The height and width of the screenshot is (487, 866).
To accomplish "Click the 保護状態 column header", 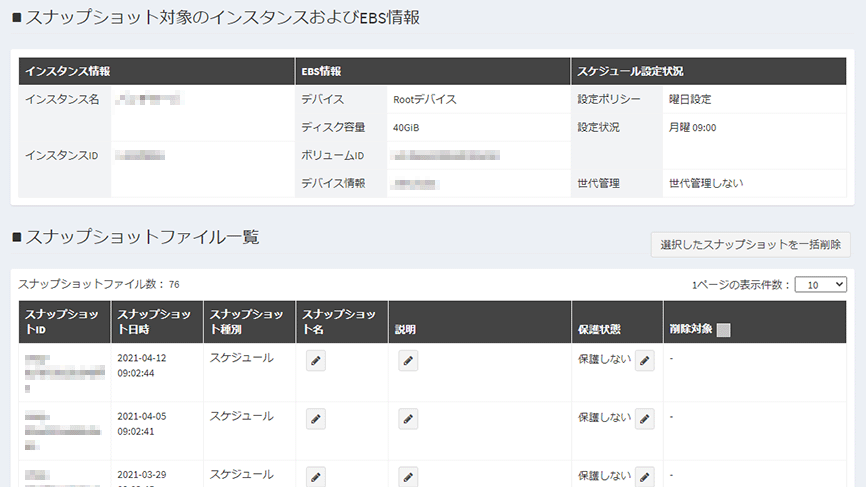I will [599, 329].
